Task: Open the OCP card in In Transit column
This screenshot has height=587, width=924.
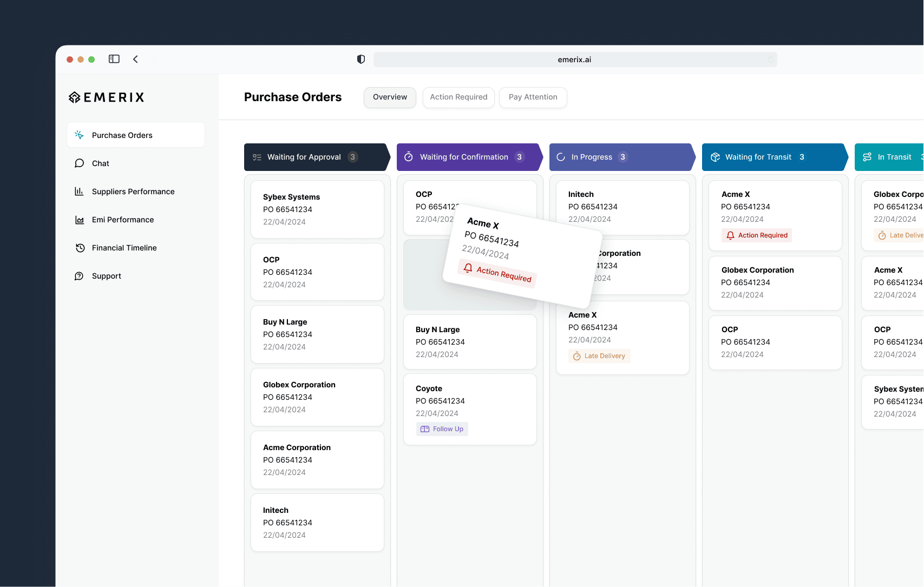Action: point(893,342)
